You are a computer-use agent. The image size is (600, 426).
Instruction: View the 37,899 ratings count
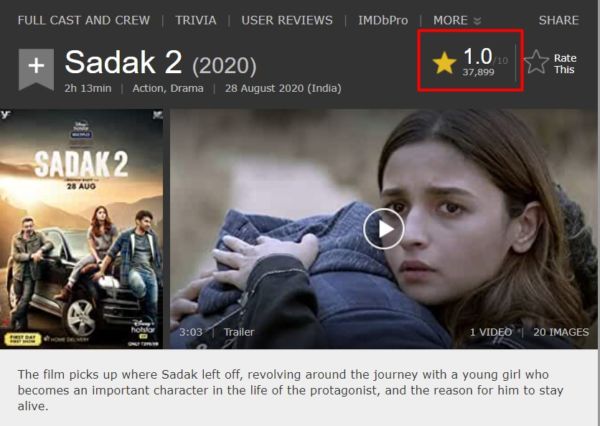click(x=478, y=72)
